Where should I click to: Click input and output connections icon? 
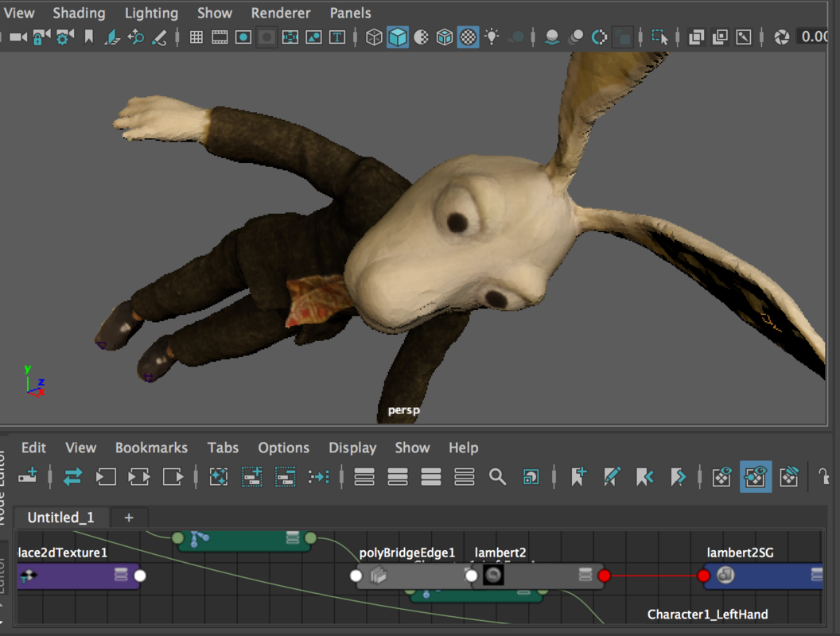pyautogui.click(x=139, y=477)
